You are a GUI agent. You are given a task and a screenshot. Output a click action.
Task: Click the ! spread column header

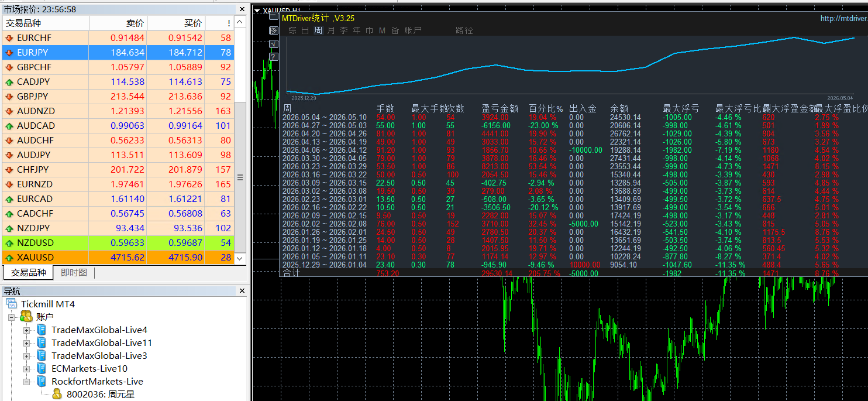(x=219, y=23)
